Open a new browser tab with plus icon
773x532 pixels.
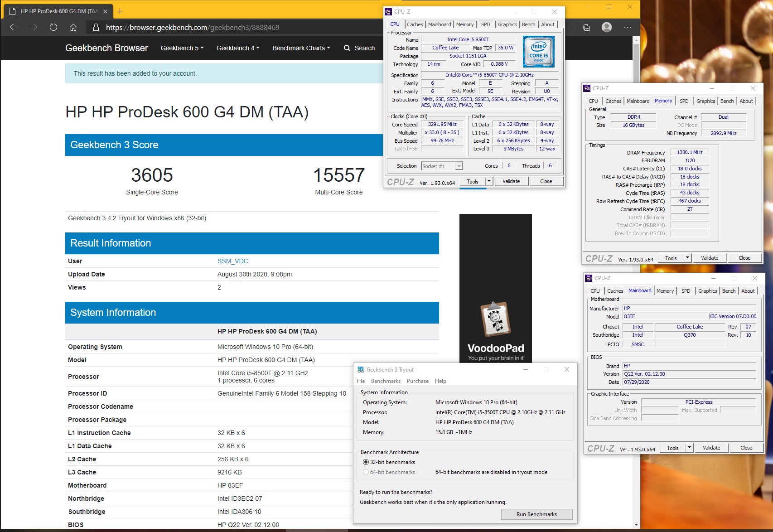(x=120, y=11)
